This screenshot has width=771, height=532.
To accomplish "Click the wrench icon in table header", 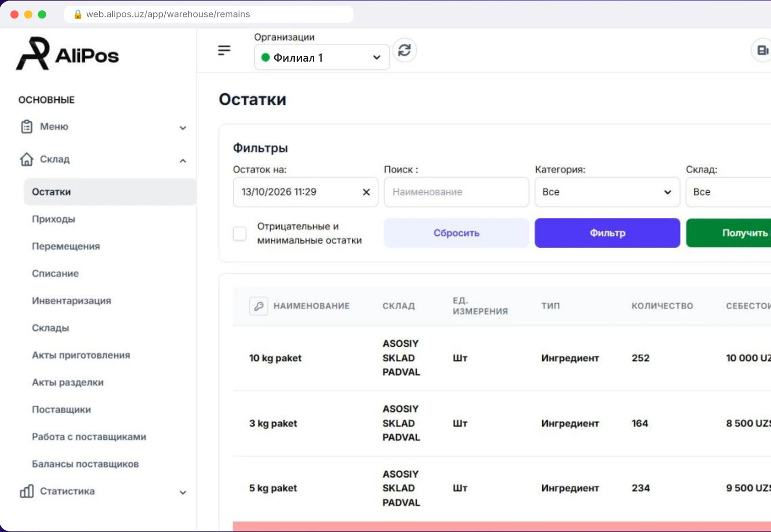I will [259, 306].
